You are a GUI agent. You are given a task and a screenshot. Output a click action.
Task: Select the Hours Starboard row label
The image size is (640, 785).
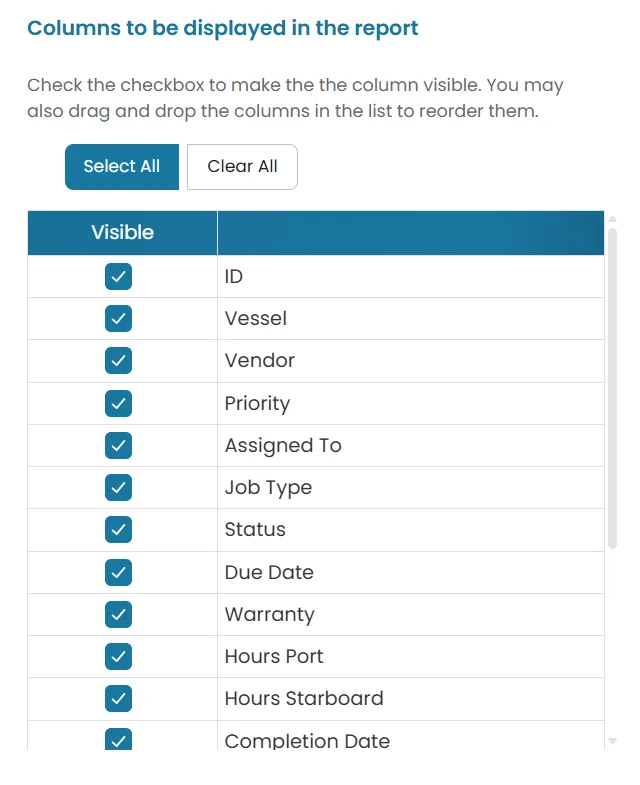click(x=304, y=698)
